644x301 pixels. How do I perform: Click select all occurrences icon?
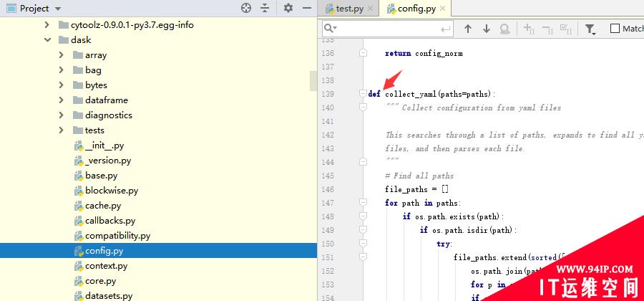click(567, 29)
